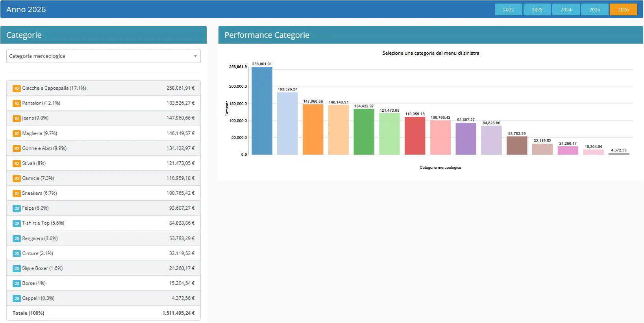The height and width of the screenshot is (323, 644).
Task: Click the light pink bar labeled 15,204.54
Action: tap(593, 152)
